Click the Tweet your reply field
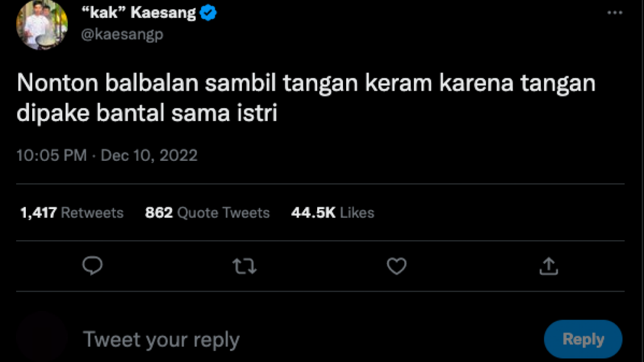Image resolution: width=644 pixels, height=362 pixels. pos(161,339)
